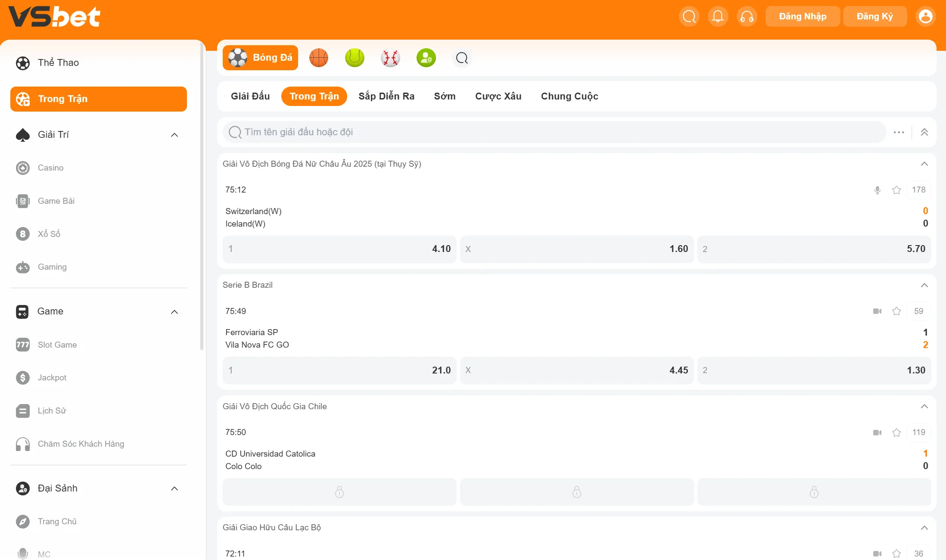This screenshot has height=560, width=946.
Task: Open 178 markets for Switzerland(W) match
Action: (x=918, y=190)
